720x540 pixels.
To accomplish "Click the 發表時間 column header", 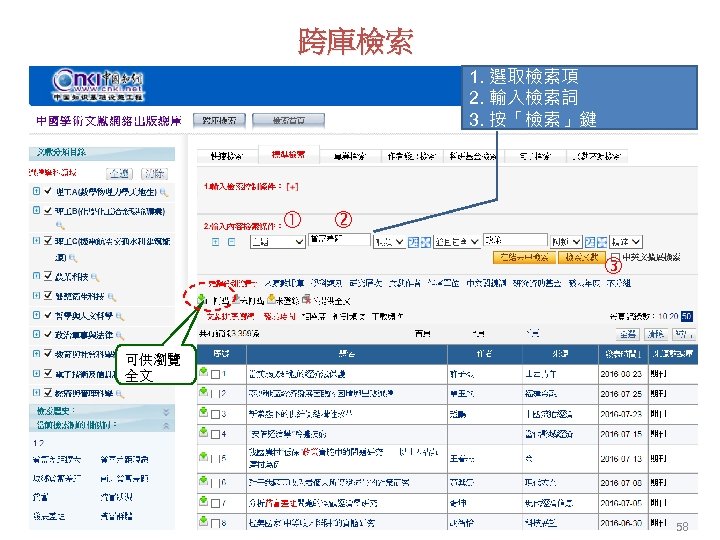I will [x=623, y=354].
